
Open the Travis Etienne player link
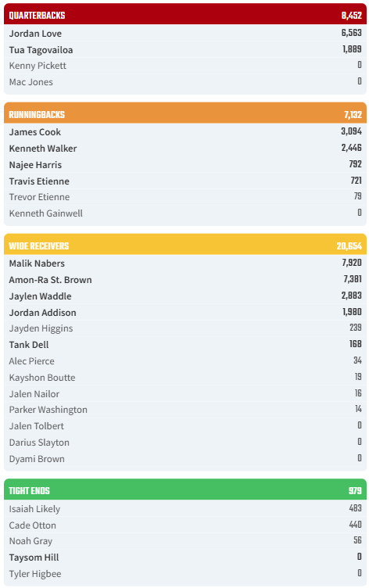[39, 181]
